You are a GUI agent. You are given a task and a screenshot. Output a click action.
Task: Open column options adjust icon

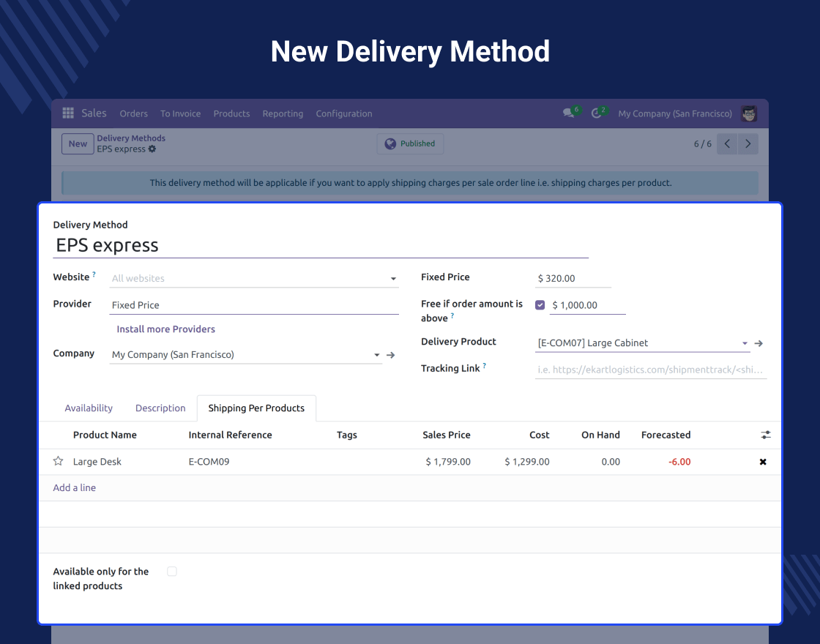[x=766, y=435]
